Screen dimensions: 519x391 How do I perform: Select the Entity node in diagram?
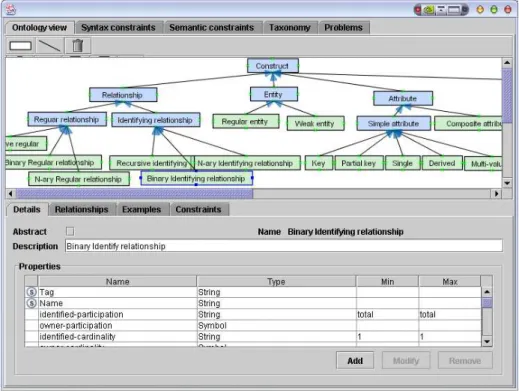[x=274, y=95]
